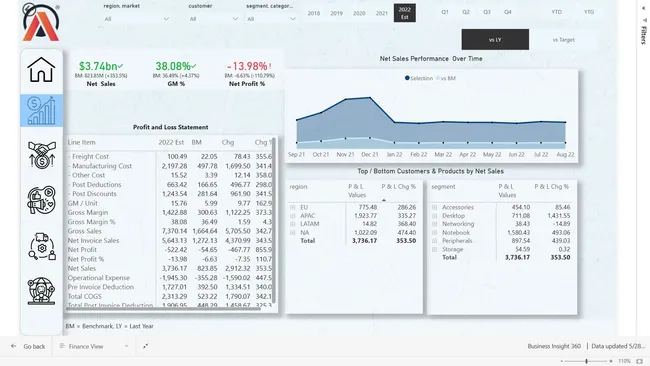The image size is (650, 366).
Task: Open the Sales handshake icon
Action: [41, 155]
